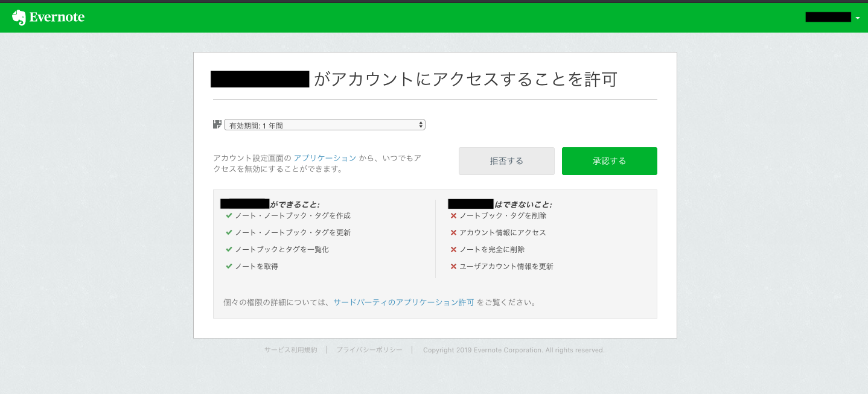
Task: Open サードパーティのアプリケーション許可 link
Action: 404,302
